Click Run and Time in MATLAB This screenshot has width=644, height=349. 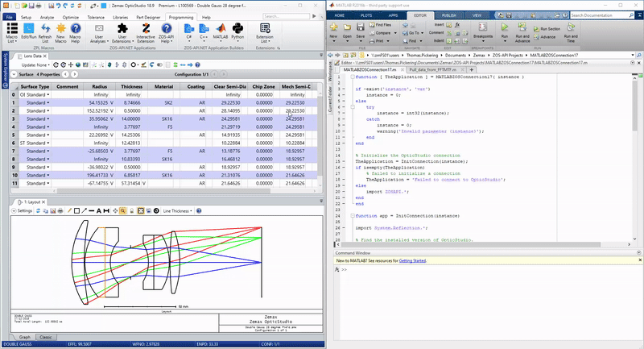point(571,32)
